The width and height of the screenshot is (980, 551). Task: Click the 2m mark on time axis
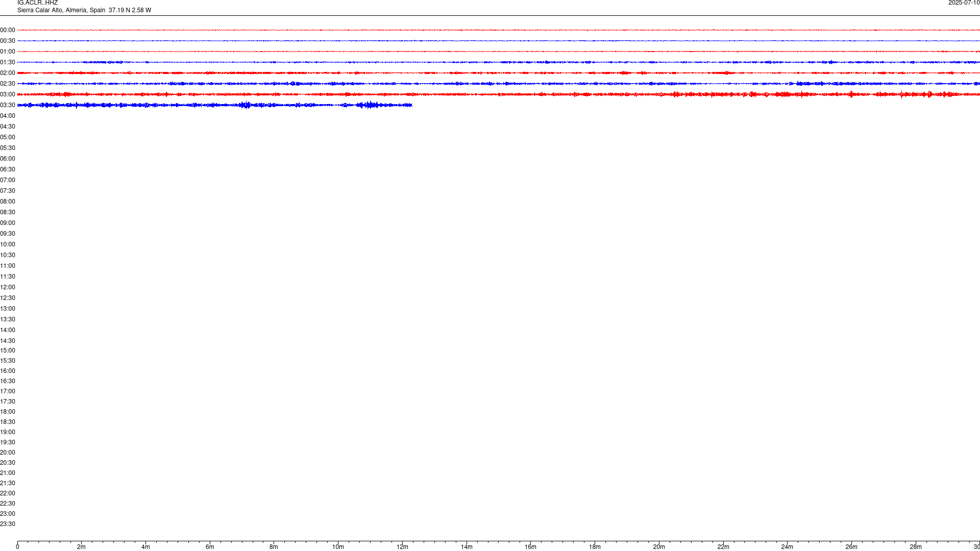point(82,547)
